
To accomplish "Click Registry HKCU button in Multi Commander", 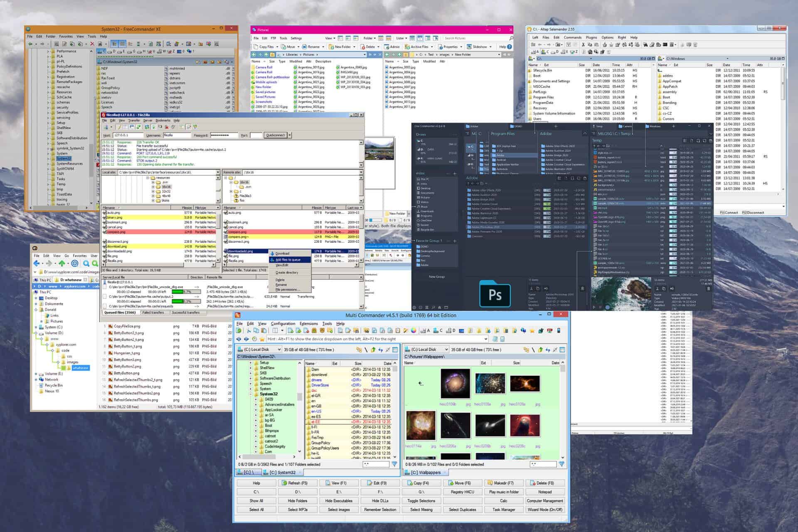I will (462, 492).
